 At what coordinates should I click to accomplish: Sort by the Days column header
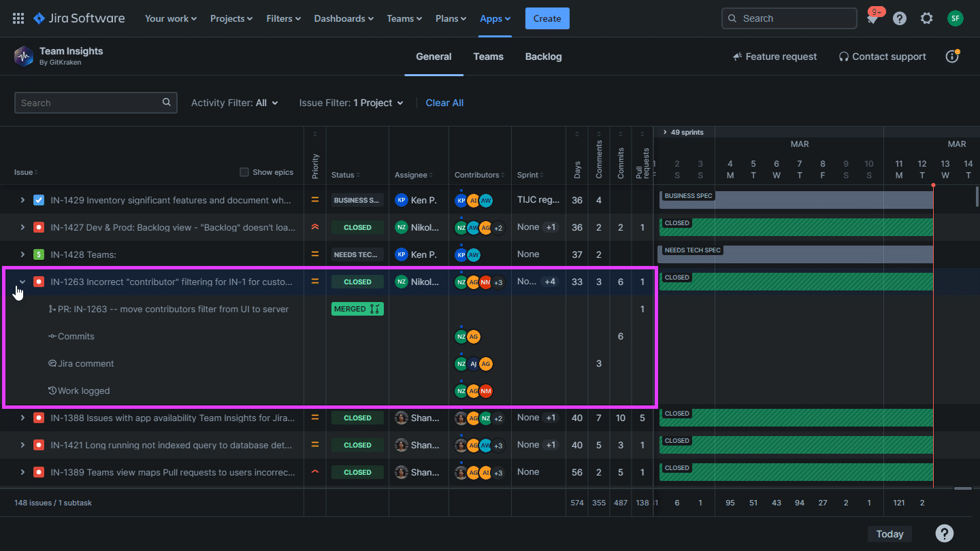(577, 169)
